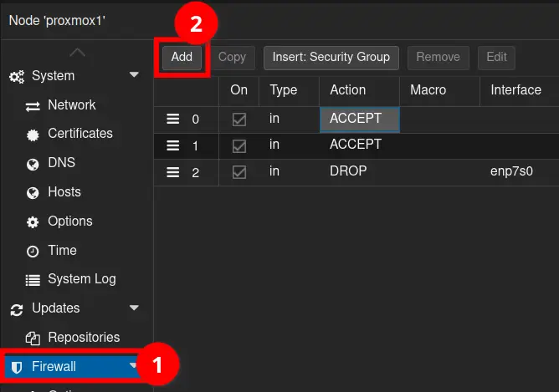The height and width of the screenshot is (392, 559).
Task: Select the ACCEPT cell in rule 1
Action: (x=359, y=145)
